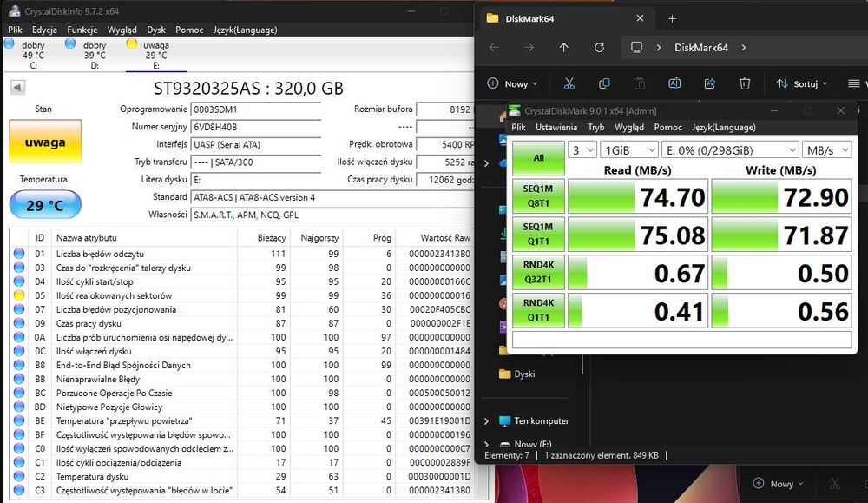The width and height of the screenshot is (868, 503).
Task: Click the Bieżący column header
Action: (264, 238)
